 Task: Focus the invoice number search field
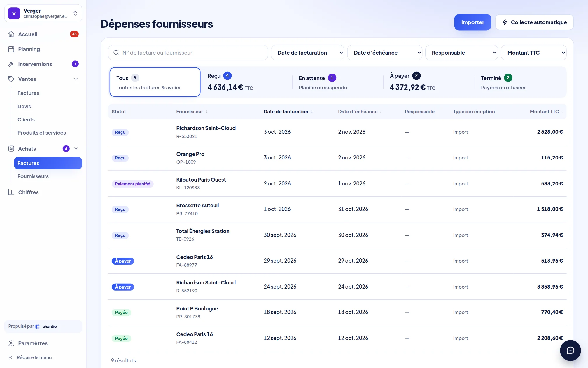188,53
